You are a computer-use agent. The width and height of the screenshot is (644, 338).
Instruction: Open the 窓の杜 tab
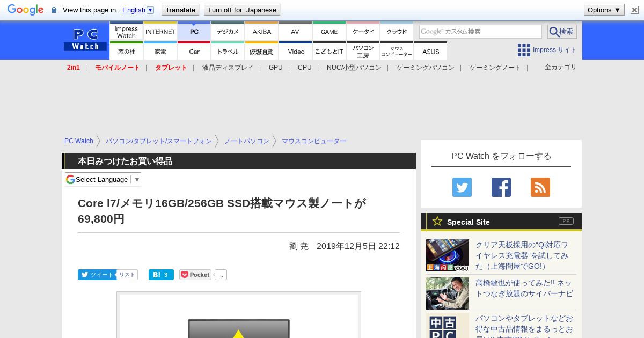(126, 51)
